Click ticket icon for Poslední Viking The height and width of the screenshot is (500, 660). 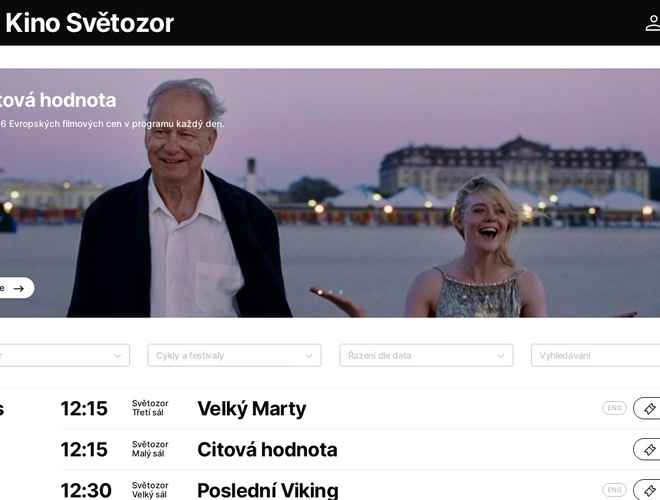(647, 490)
